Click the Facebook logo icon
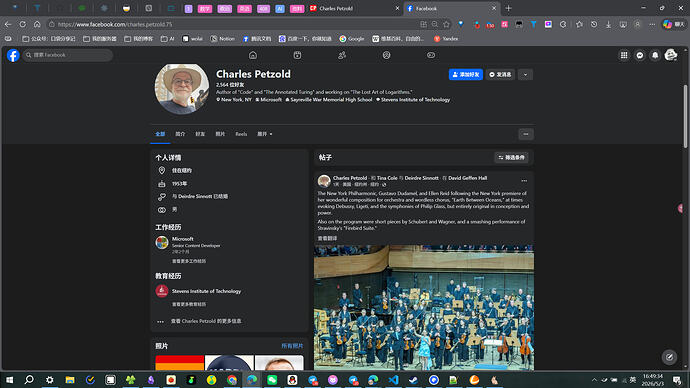The image size is (690, 388). [x=13, y=55]
